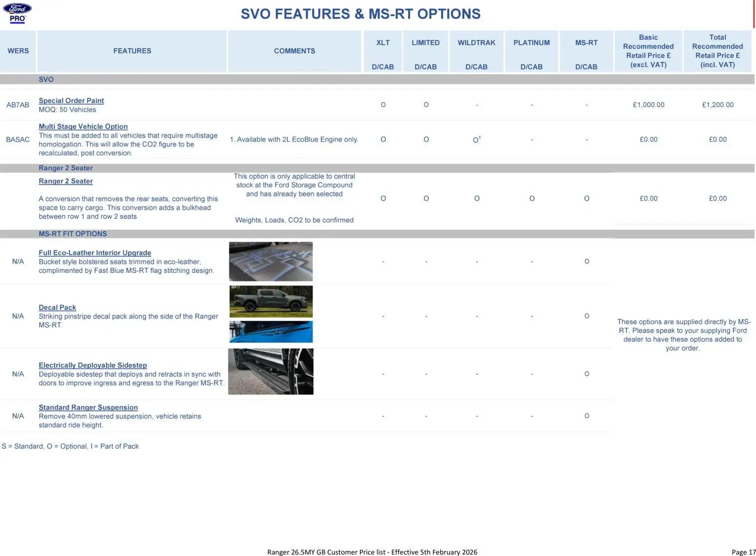Select the £1,200.00 incl. VAT price cell
The width and height of the screenshot is (756, 556).
717,105
